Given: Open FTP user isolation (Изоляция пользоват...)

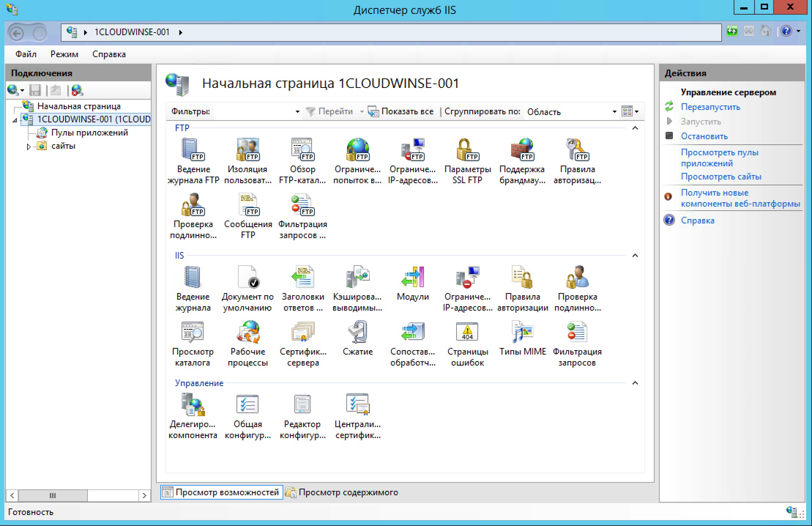Looking at the screenshot, I should coord(248,161).
